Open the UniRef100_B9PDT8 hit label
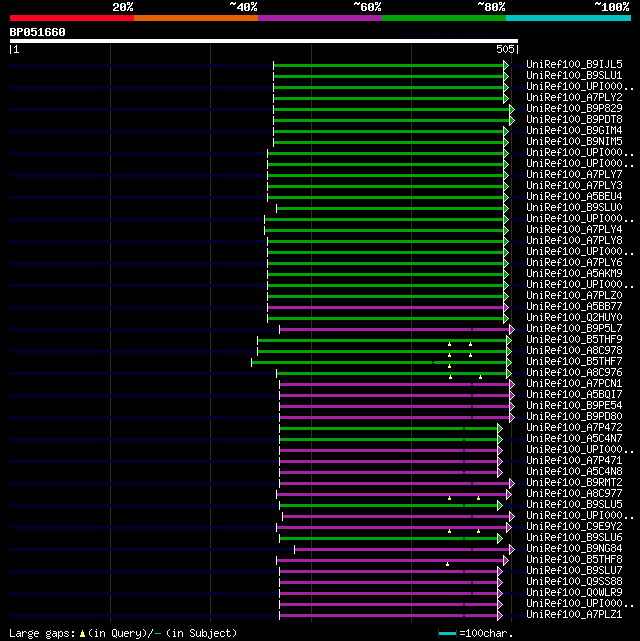 click(x=574, y=119)
